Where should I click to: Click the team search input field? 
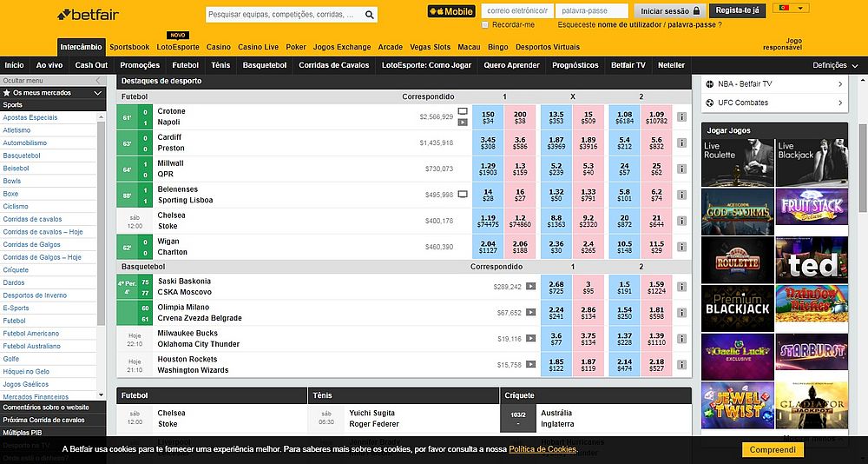(x=284, y=15)
